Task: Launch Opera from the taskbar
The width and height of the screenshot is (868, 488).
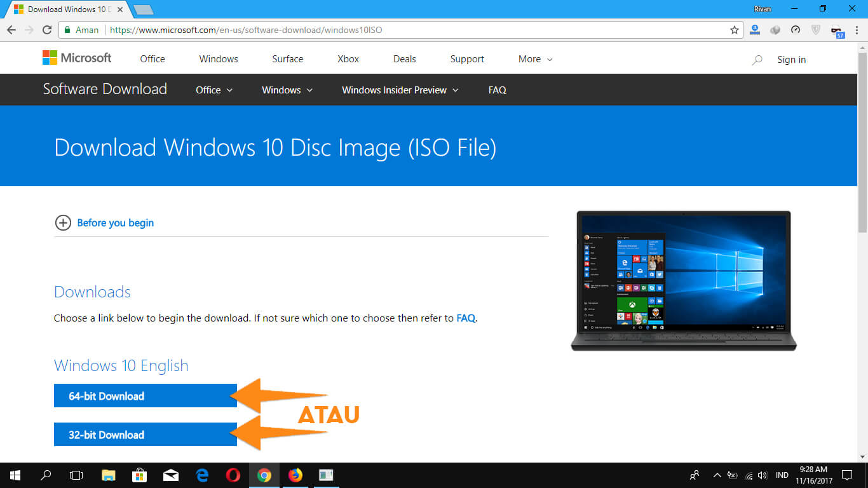Action: pos(233,475)
